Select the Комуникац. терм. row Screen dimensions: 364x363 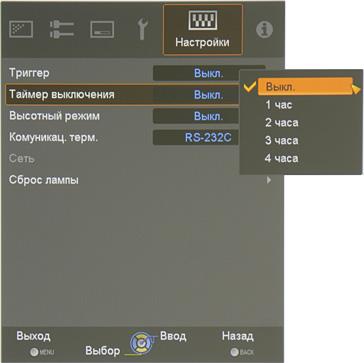pyautogui.click(x=123, y=138)
